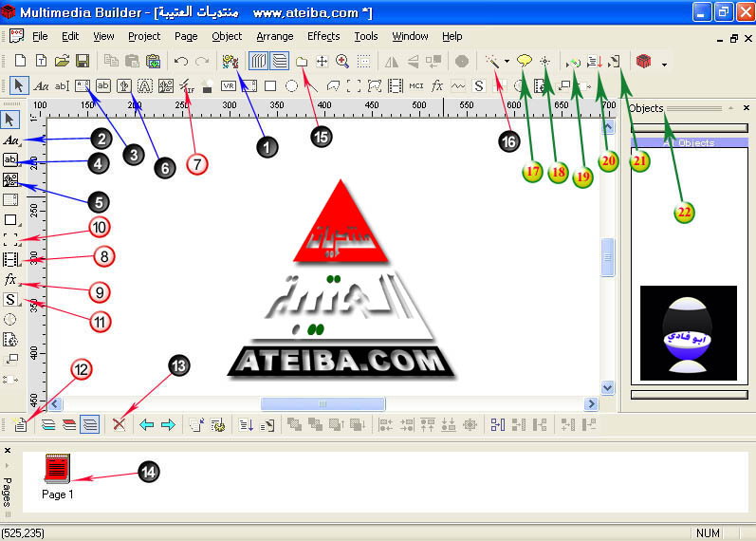Select the Page 1 thumbnail in the Pages panel
Viewport: 756px width, 541px height.
[x=57, y=476]
